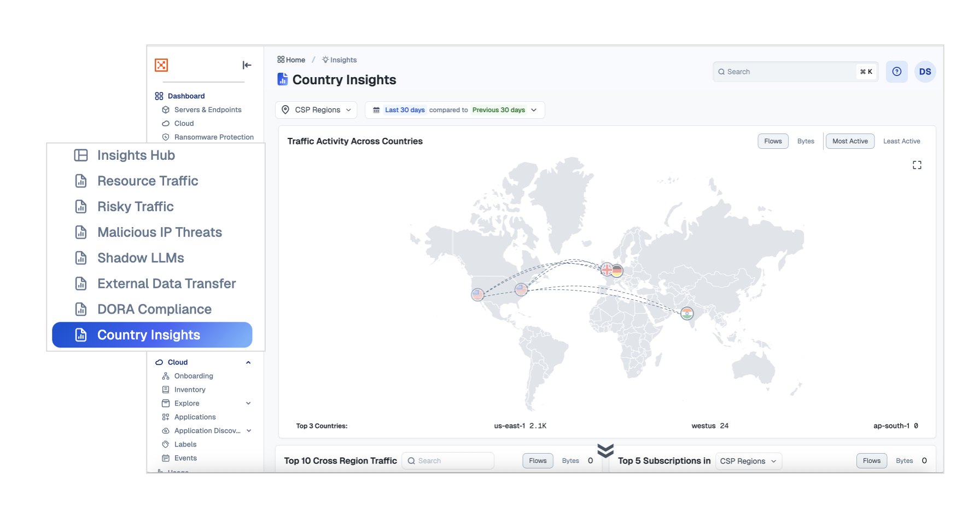Click the US west coast flag marker
Screen dimensions: 980x510
tap(478, 295)
